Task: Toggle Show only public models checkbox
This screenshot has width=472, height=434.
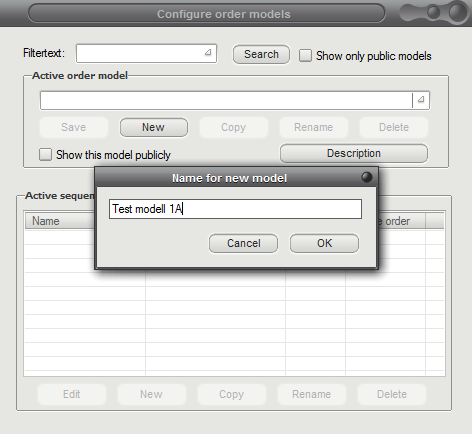Action: (x=305, y=56)
